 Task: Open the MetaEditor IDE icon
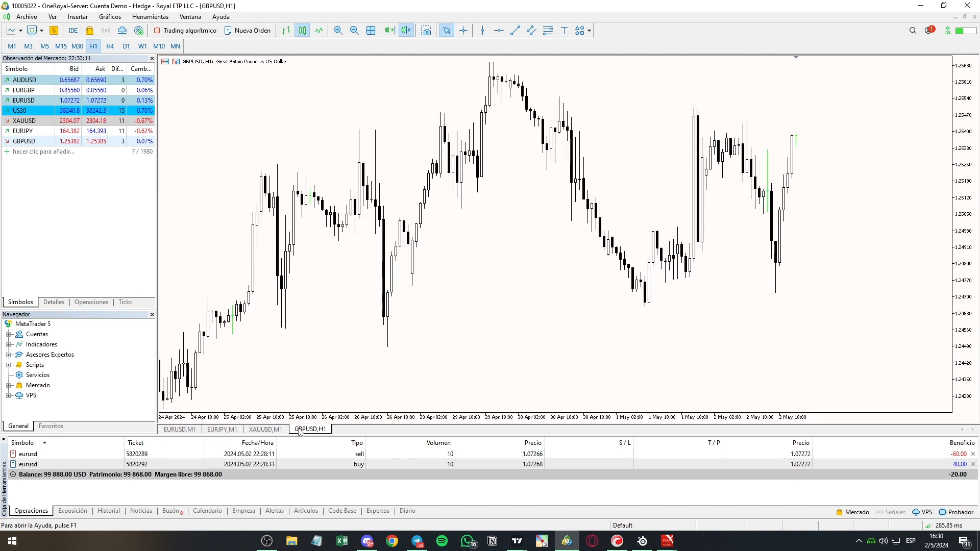pos(73,31)
